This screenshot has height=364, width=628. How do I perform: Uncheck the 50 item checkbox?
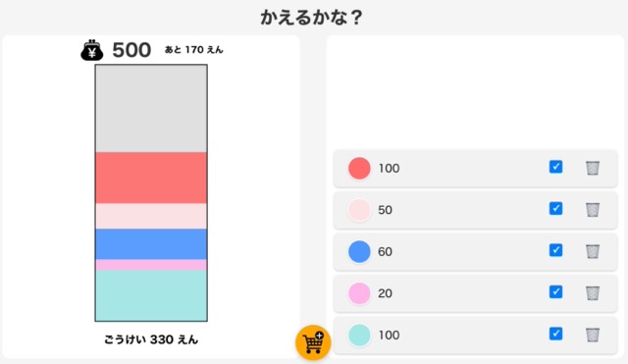[555, 208]
